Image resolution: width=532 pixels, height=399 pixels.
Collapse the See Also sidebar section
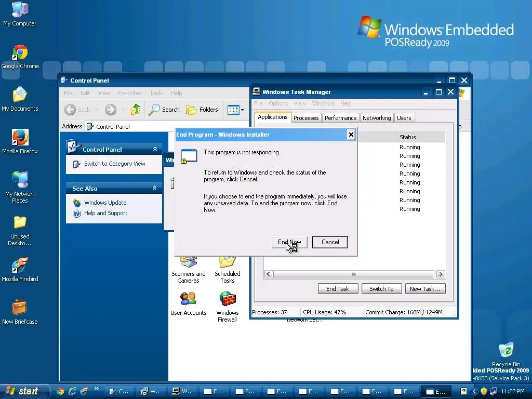pyautogui.click(x=155, y=188)
